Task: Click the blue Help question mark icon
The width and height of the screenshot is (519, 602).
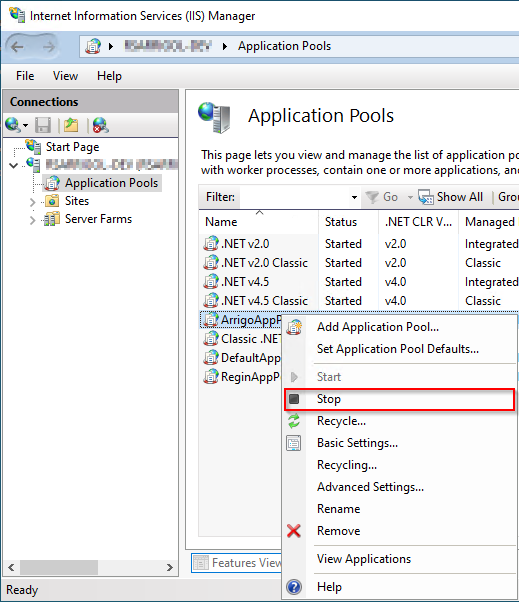Action: click(294, 587)
